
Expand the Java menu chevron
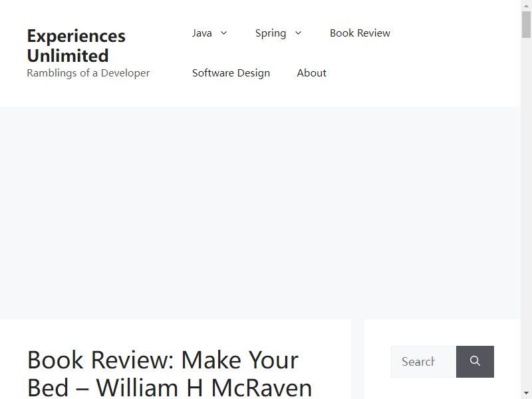tap(223, 33)
